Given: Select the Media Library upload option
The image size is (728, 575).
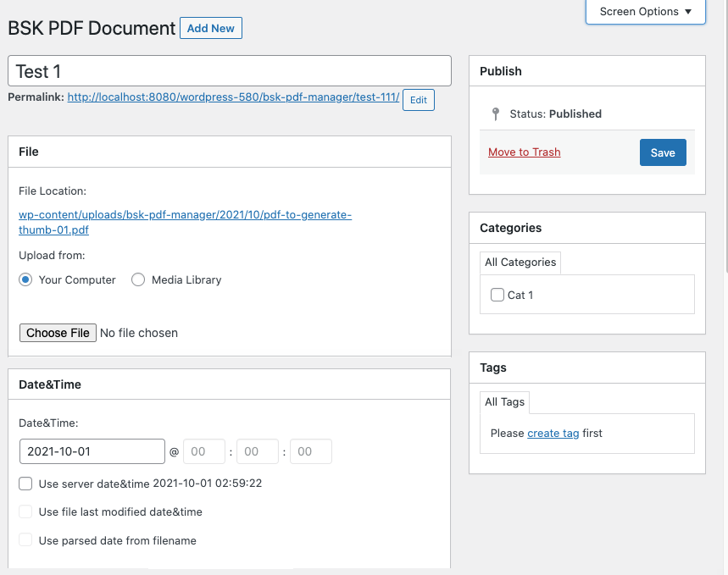Looking at the screenshot, I should pyautogui.click(x=138, y=279).
